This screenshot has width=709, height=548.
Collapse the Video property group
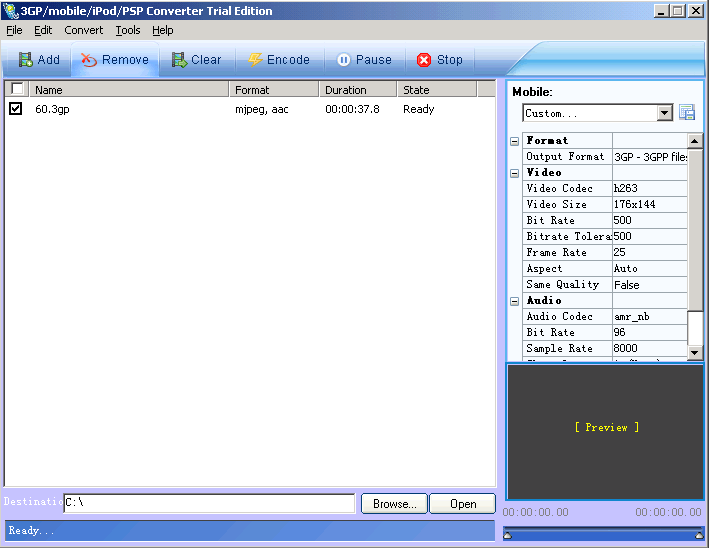[514, 173]
